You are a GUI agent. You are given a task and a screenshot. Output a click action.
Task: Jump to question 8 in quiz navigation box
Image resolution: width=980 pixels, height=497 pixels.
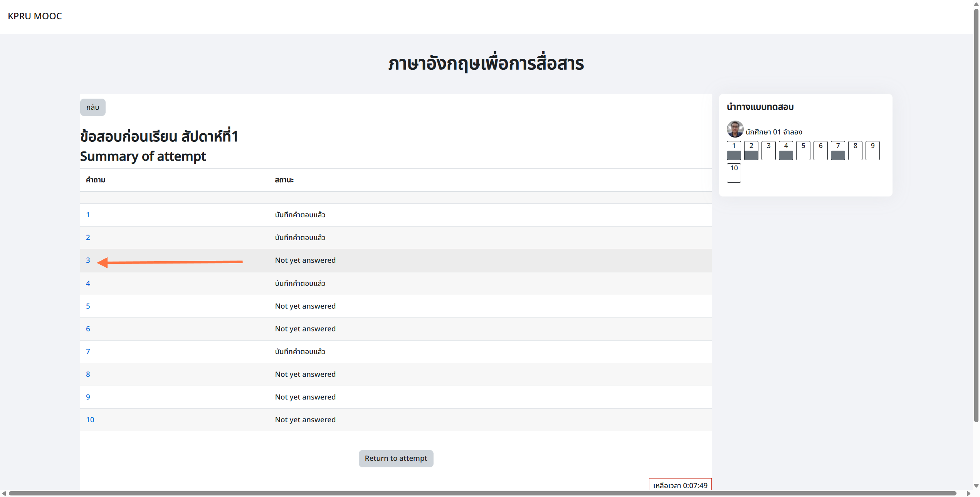tap(855, 151)
